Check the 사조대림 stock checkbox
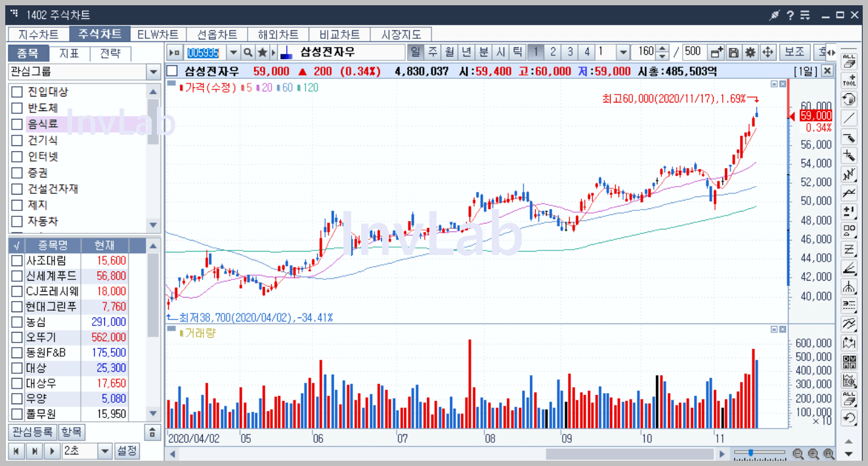Screen dimensions: 868x466 tap(17, 261)
